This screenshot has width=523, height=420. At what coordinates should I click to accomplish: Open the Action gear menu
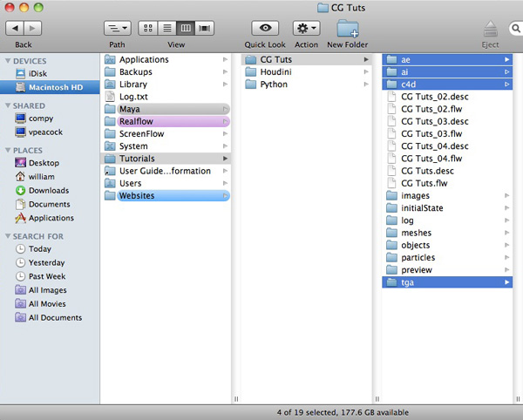tap(306, 28)
